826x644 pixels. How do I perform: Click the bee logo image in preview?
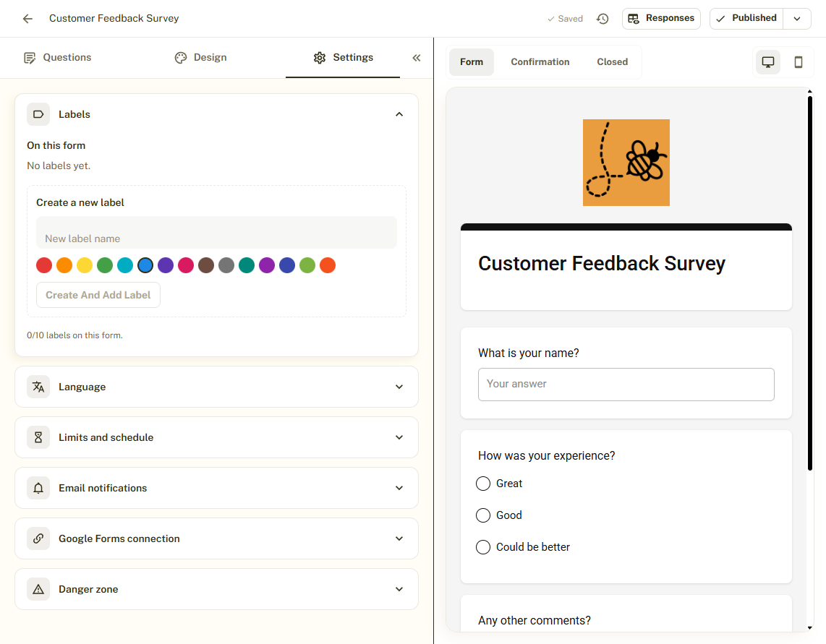coord(626,163)
